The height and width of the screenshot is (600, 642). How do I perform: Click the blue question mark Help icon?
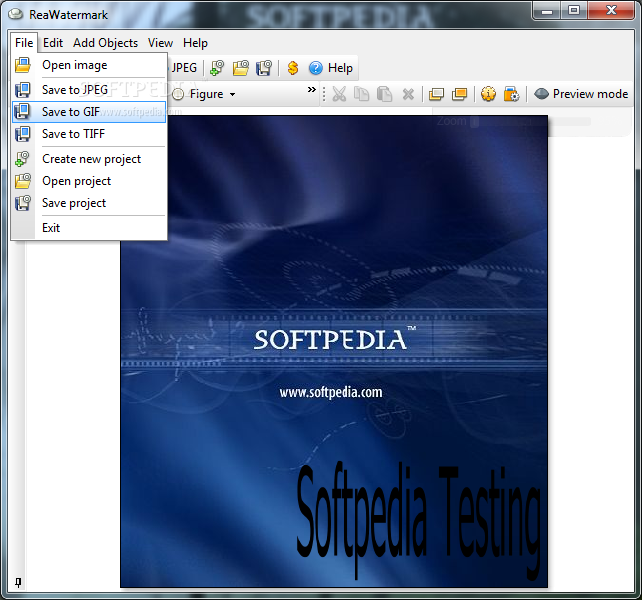pyautogui.click(x=316, y=68)
